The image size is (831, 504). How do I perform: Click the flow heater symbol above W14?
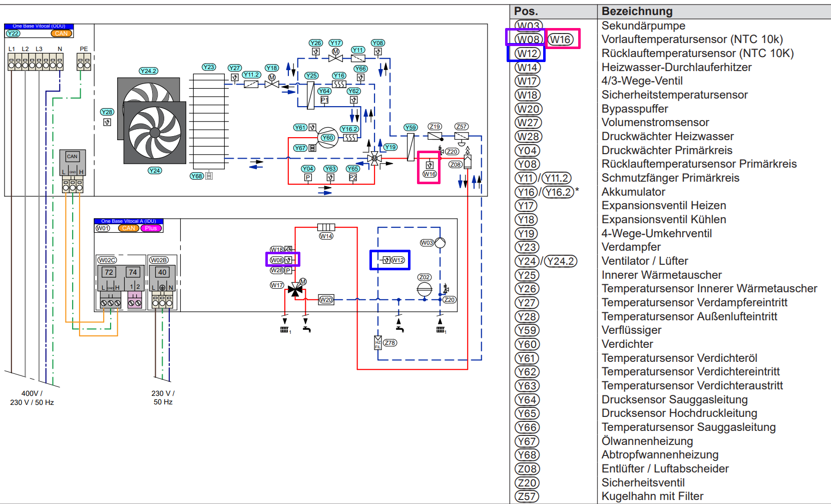(x=326, y=227)
